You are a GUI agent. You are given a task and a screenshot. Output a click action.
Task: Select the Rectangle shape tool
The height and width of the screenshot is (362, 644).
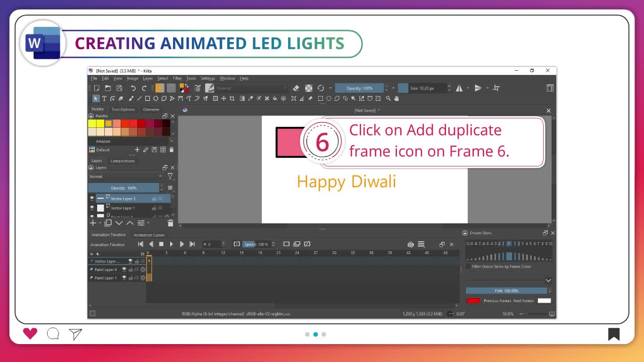pos(148,99)
